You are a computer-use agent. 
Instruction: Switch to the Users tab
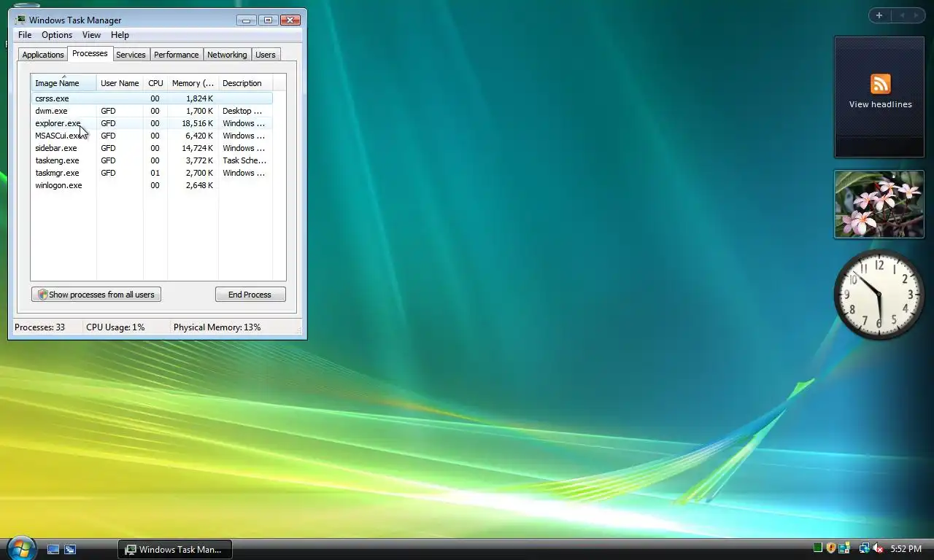tap(266, 55)
